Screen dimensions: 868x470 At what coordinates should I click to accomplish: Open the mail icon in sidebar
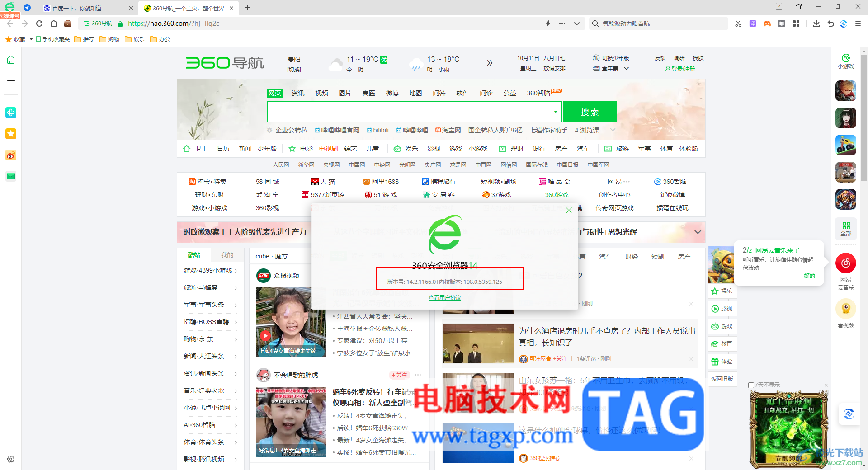pos(11,176)
